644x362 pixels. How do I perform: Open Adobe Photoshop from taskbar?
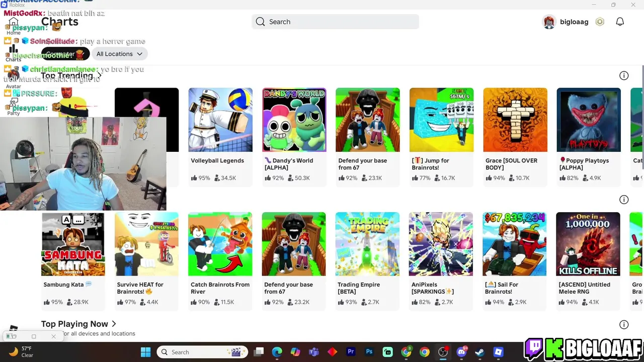[369, 352]
